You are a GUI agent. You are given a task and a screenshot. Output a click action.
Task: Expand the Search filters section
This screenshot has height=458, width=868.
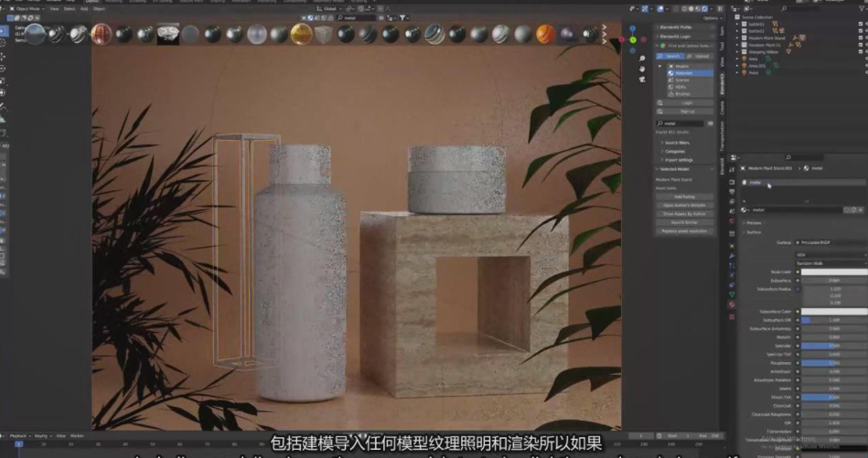point(677,143)
